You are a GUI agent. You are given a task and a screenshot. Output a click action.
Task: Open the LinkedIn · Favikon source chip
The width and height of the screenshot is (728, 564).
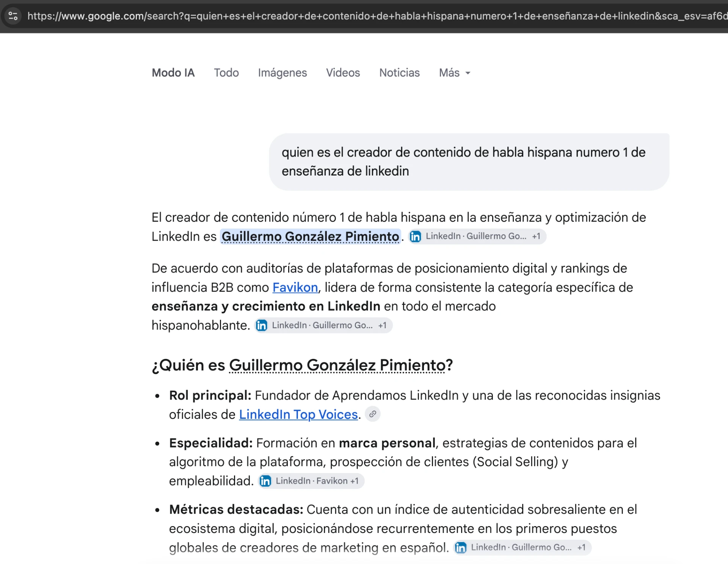pyautogui.click(x=311, y=481)
